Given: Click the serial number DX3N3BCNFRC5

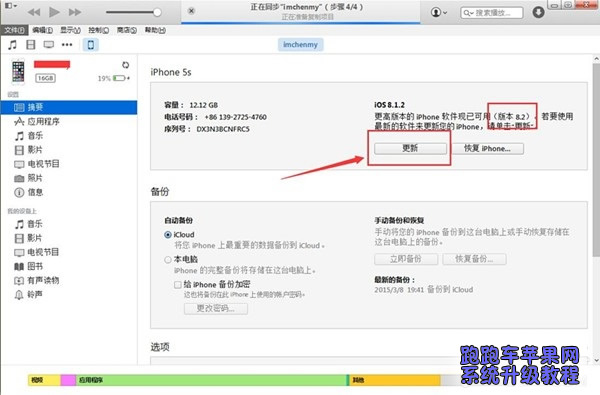Looking at the screenshot, I should [223, 129].
